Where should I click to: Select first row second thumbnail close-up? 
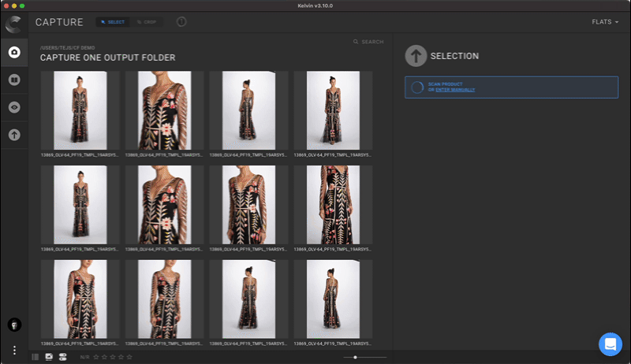(165, 110)
